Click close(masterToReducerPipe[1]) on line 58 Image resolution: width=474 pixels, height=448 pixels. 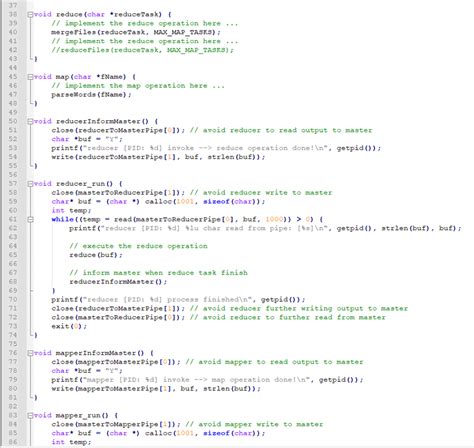[x=118, y=193]
